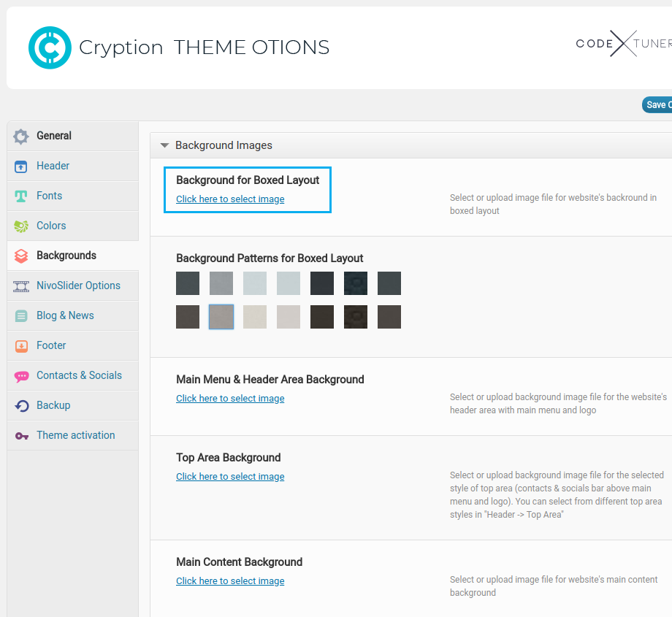Select image for Top Area Background
The image size is (672, 617).
pyautogui.click(x=230, y=477)
